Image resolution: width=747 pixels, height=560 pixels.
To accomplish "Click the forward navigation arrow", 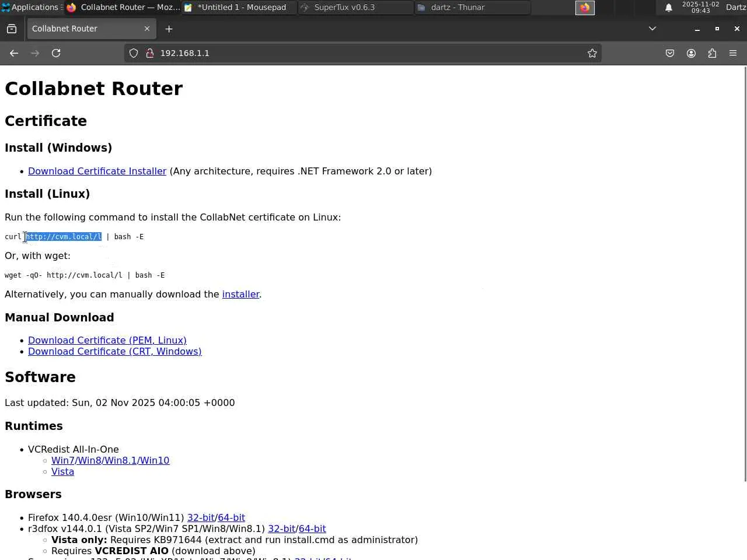I will coord(35,53).
